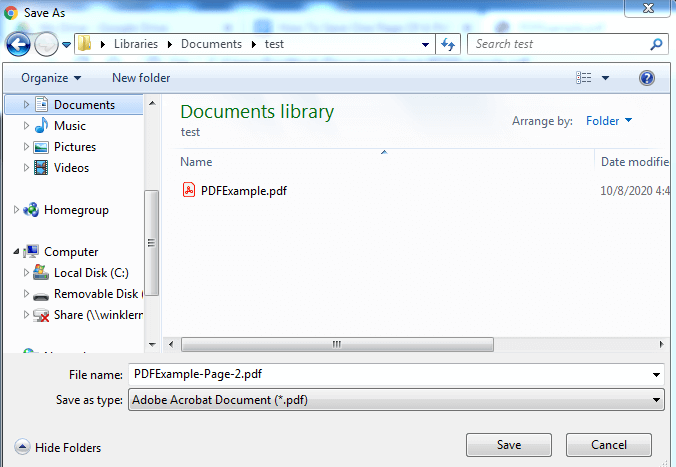Select the PDFExample.pdf file

[244, 191]
